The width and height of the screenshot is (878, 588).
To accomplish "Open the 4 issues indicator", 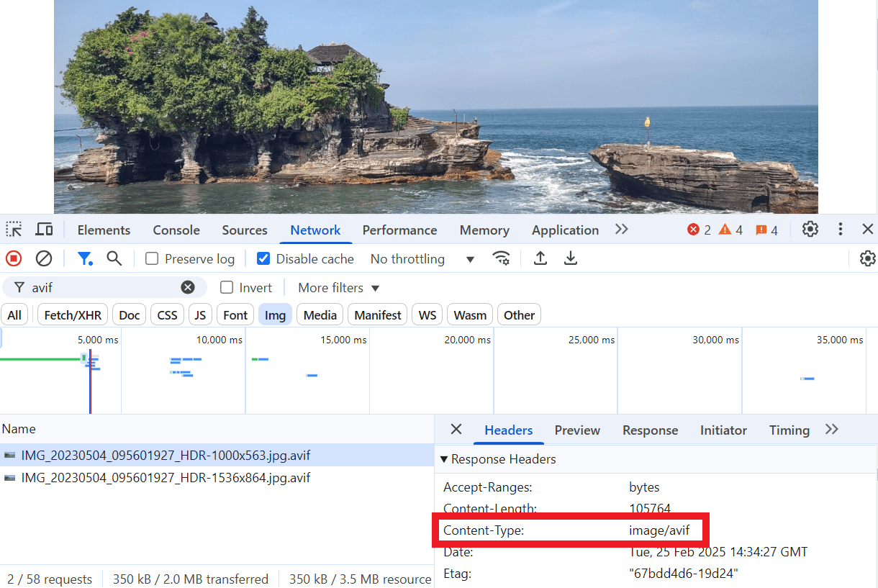I will click(x=766, y=230).
